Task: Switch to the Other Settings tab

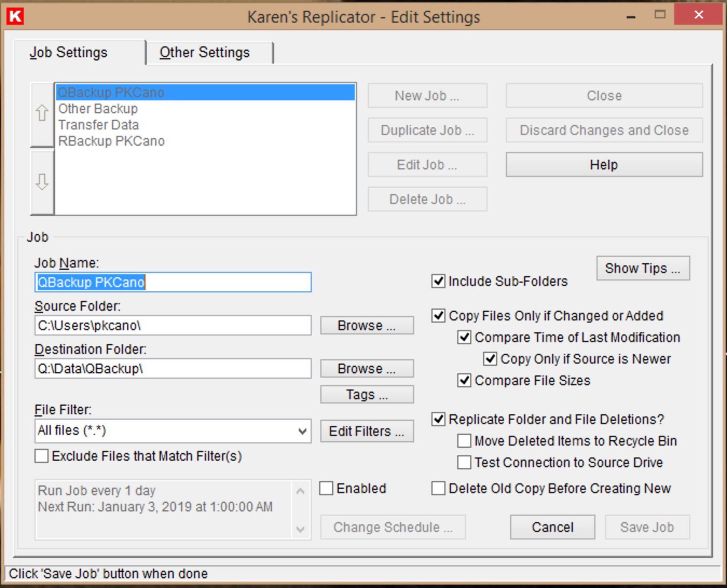Action: [204, 53]
